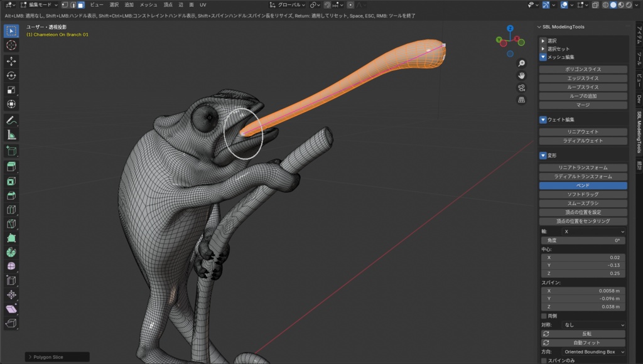Open the 対称 symmetry dropdown
Image resolution: width=643 pixels, height=364 pixels.
tap(593, 324)
